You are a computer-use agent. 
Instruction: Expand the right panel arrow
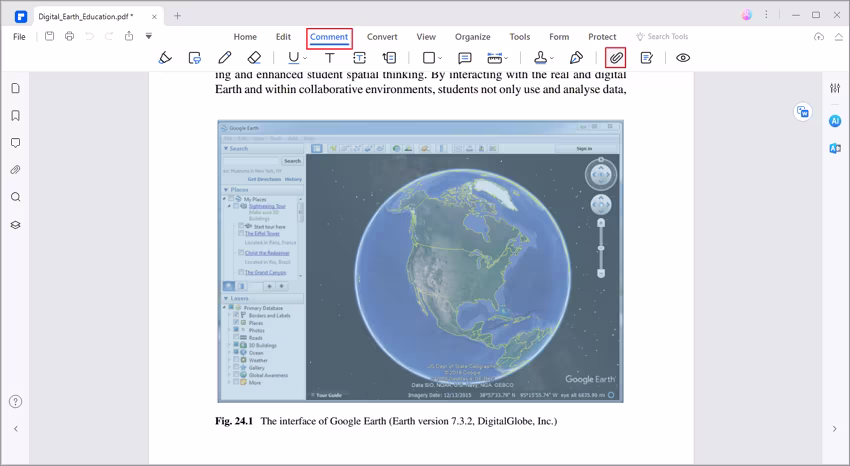[834, 429]
